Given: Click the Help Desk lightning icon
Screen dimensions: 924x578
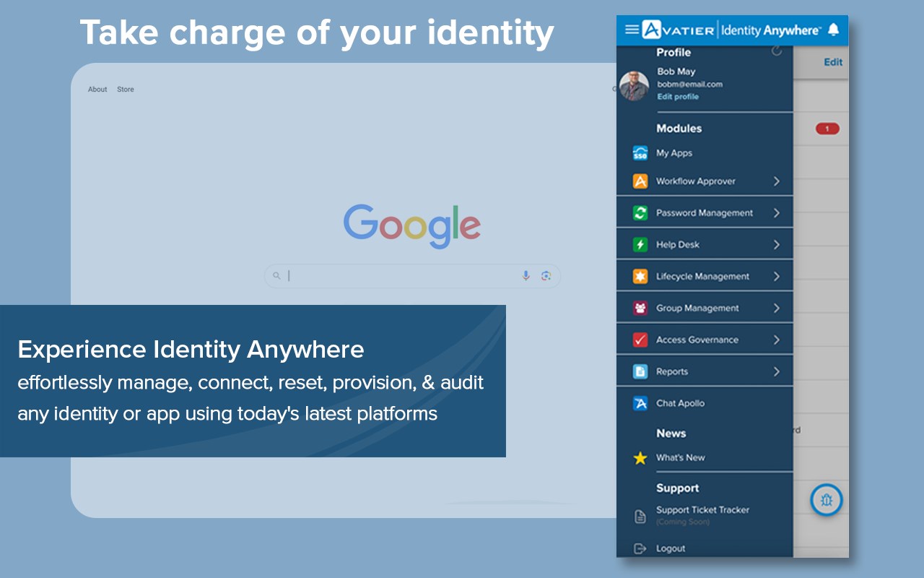Looking at the screenshot, I should click(x=640, y=245).
